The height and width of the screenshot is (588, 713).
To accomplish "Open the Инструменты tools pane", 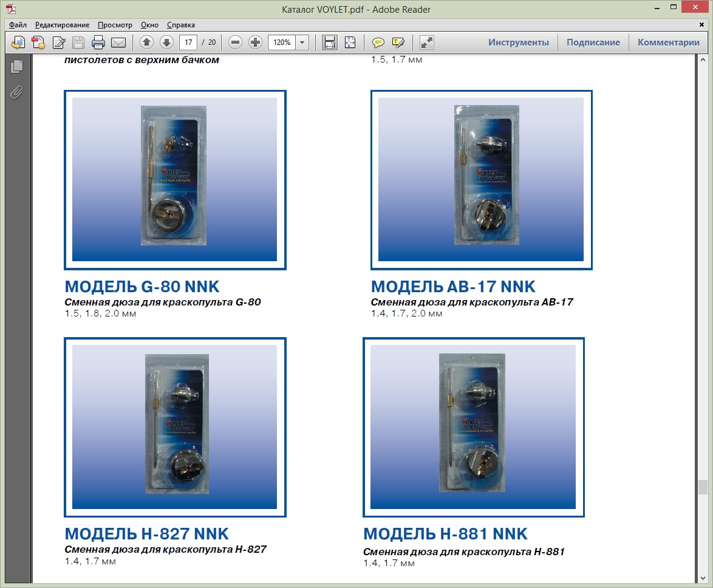I will 519,43.
